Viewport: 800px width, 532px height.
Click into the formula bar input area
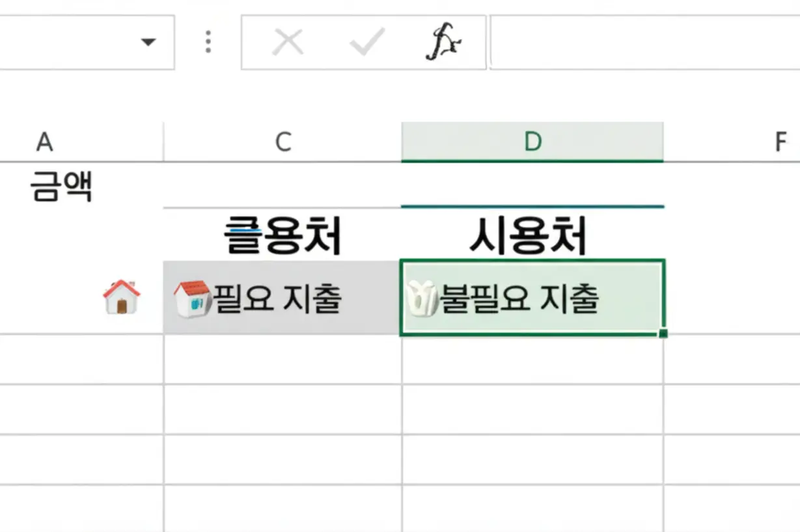(644, 43)
